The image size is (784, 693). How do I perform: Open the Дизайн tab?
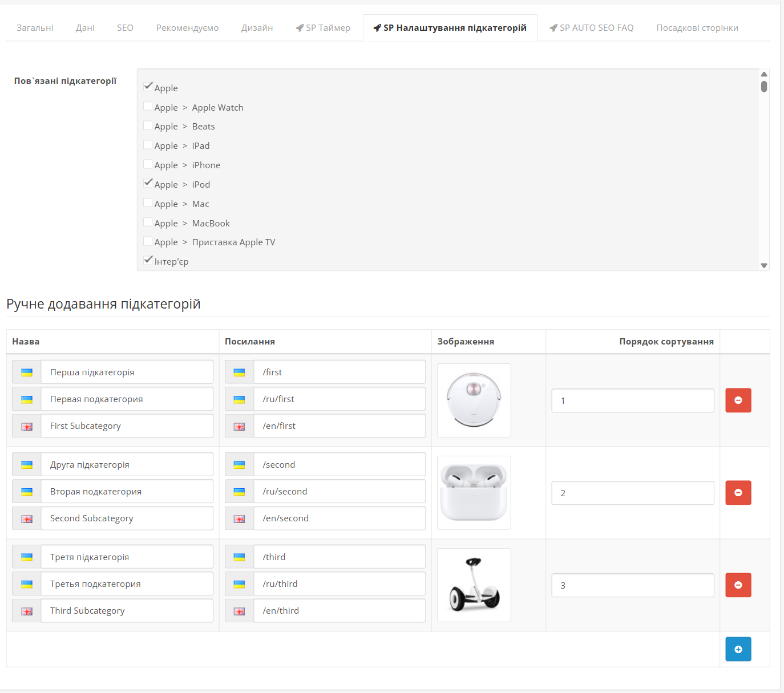257,28
